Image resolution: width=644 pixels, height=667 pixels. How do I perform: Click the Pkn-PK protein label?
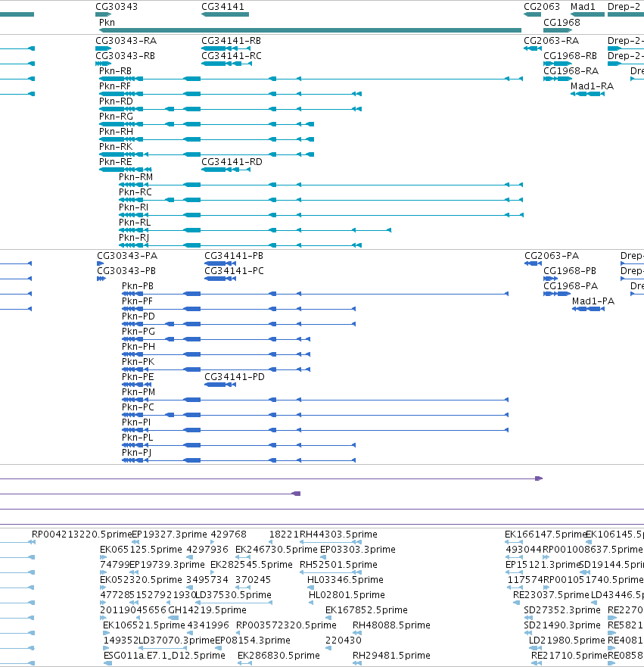(x=138, y=362)
